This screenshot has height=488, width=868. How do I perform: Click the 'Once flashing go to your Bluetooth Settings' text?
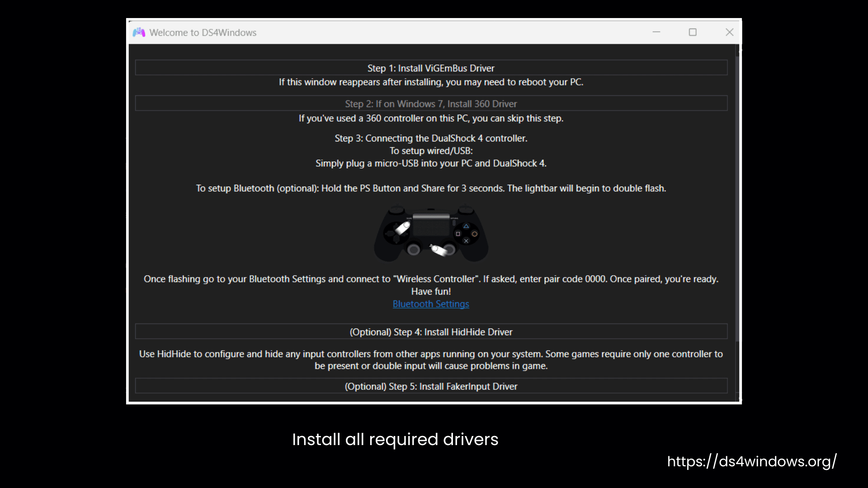[431, 279]
